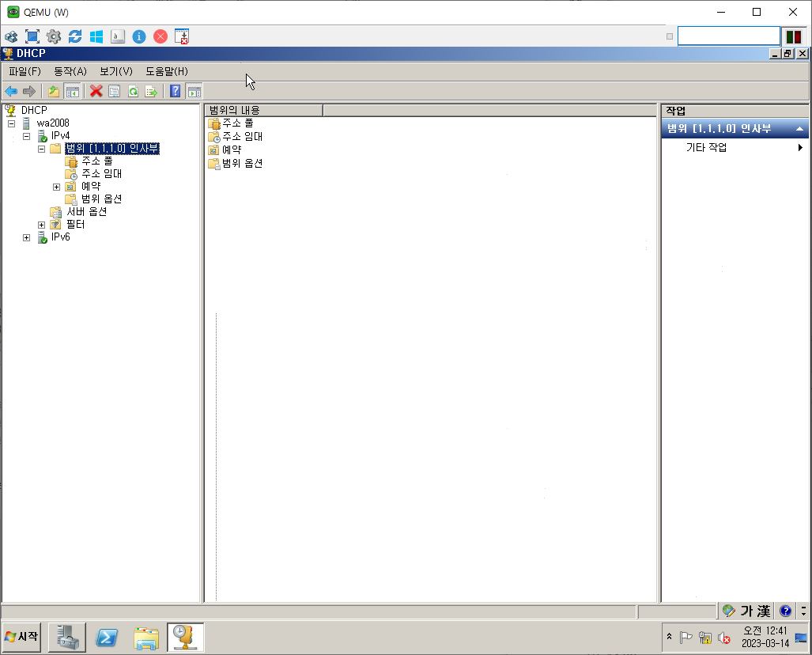Toggle the Show/Hide Action Pane icon

[195, 92]
